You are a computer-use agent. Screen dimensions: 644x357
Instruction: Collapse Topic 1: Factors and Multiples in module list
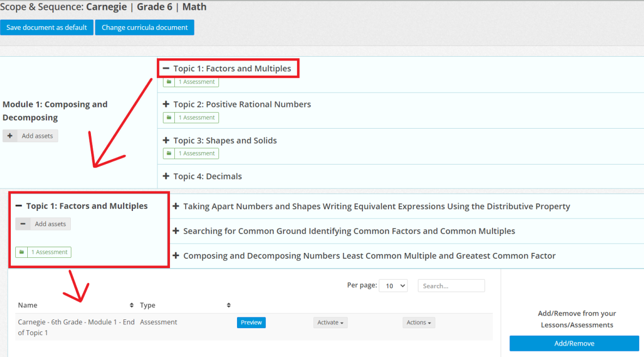[x=166, y=69]
